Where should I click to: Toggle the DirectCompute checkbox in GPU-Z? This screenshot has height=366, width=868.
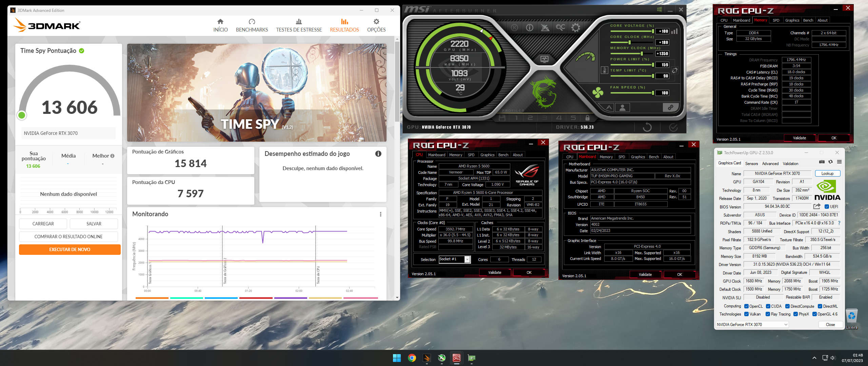(787, 306)
